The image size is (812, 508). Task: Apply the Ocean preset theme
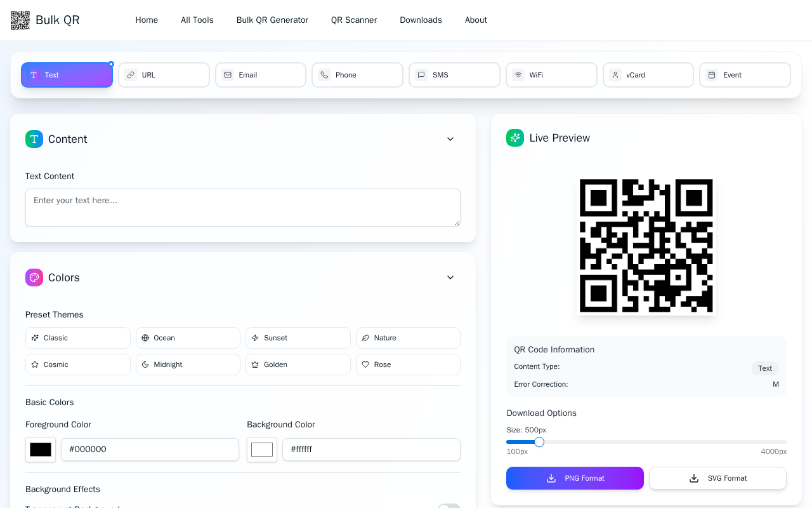188,338
